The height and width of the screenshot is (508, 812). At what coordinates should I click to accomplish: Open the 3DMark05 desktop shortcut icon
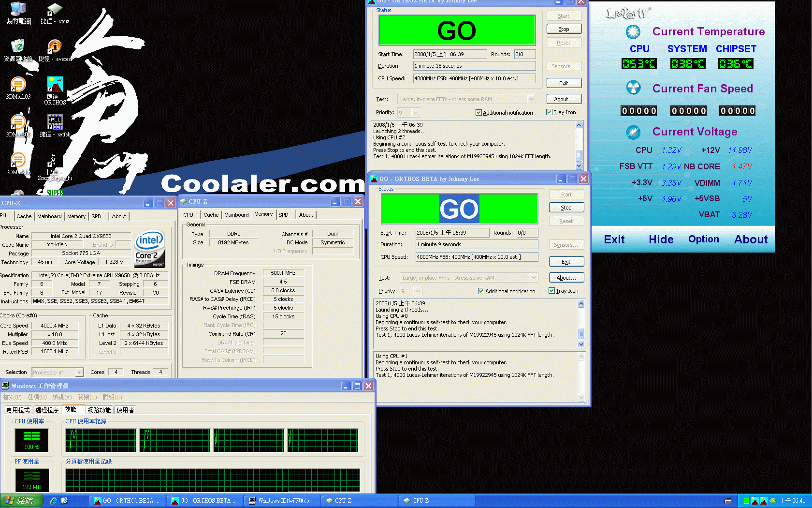click(18, 122)
